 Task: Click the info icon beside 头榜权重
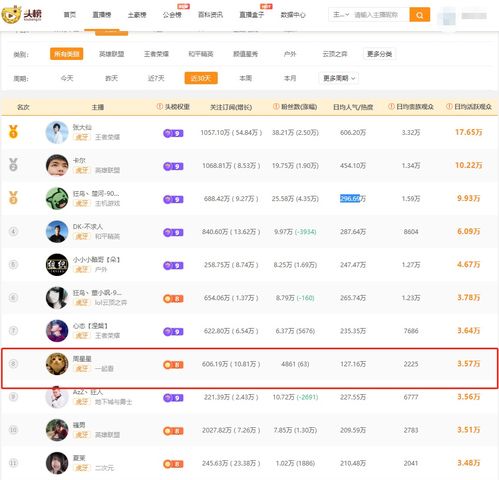click(159, 106)
